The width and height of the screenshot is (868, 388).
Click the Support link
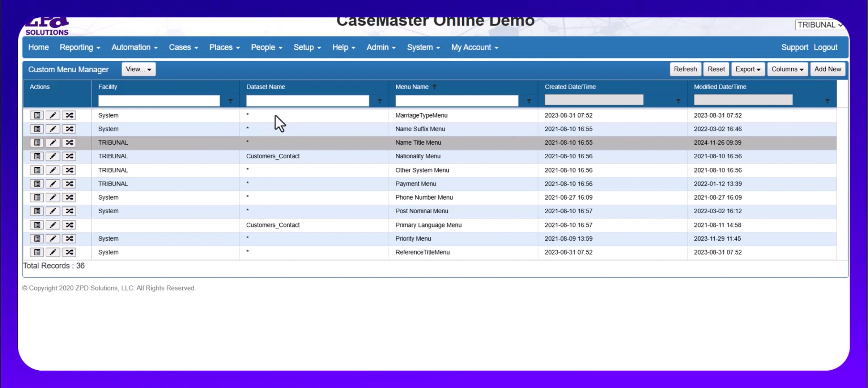coord(794,47)
